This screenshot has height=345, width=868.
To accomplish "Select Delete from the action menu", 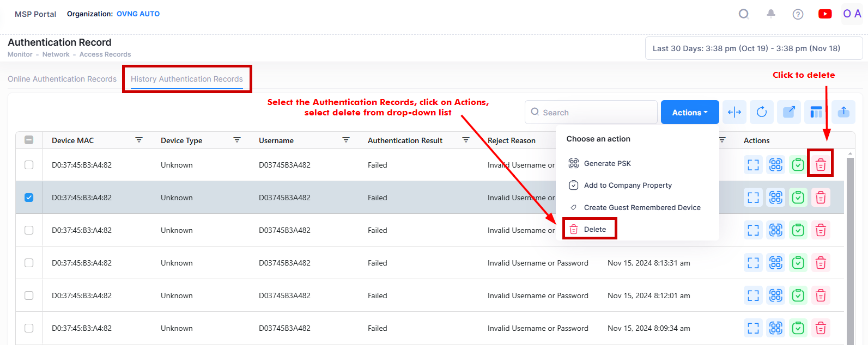I will pos(594,229).
